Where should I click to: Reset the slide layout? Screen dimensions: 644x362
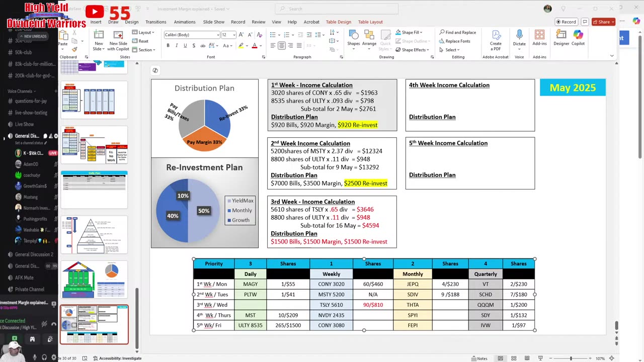140,41
